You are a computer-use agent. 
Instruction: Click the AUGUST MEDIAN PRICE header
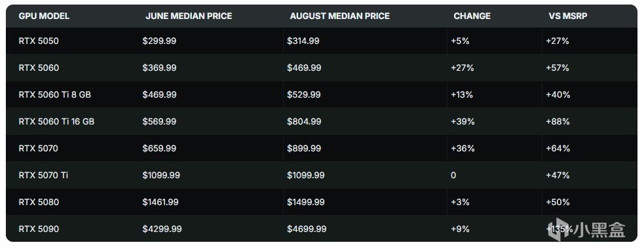coord(339,16)
